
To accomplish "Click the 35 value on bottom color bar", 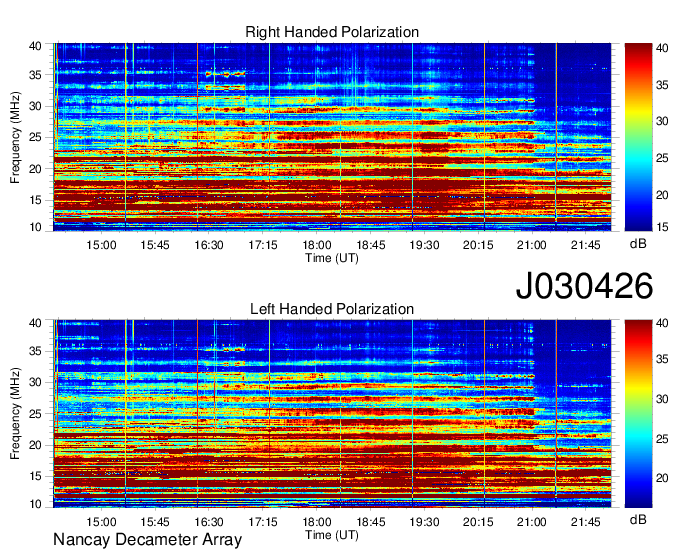I will coord(662,359).
